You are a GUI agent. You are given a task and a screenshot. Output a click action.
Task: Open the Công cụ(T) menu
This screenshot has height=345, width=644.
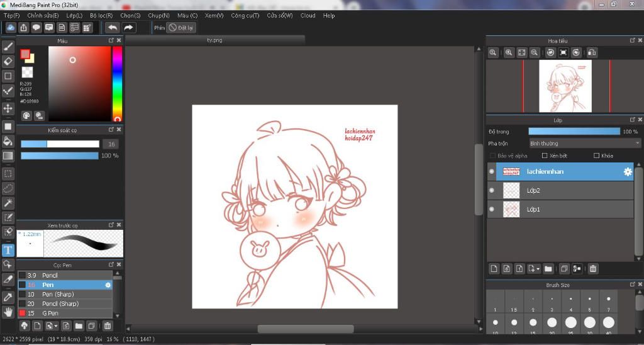tap(245, 16)
